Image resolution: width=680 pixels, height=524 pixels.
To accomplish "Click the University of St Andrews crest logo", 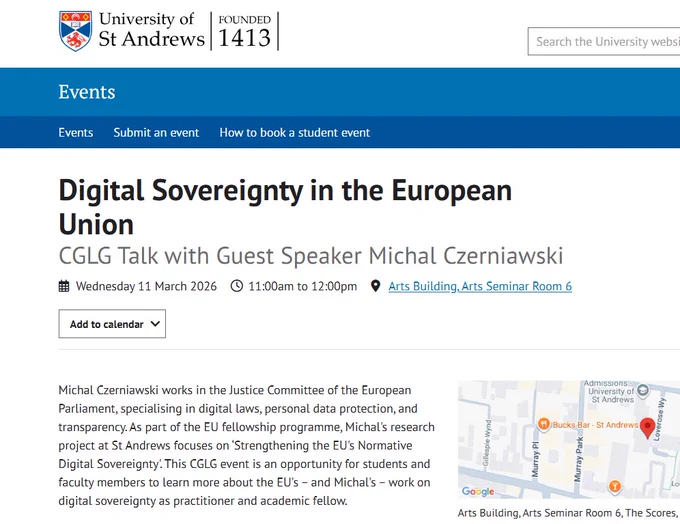I will tap(75, 31).
